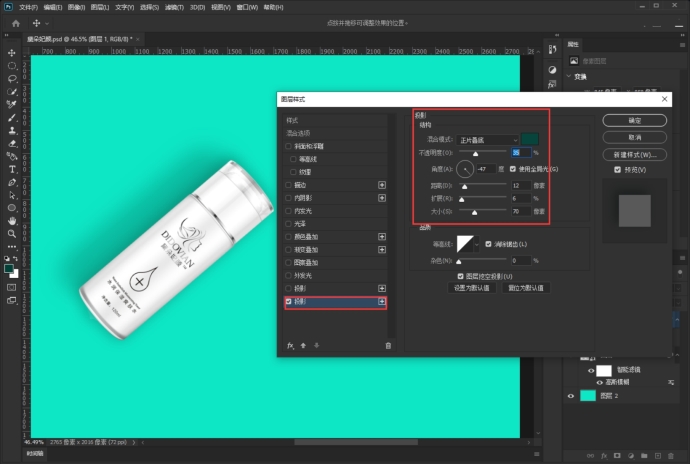Select the Eraser tool

pyautogui.click(x=12, y=144)
